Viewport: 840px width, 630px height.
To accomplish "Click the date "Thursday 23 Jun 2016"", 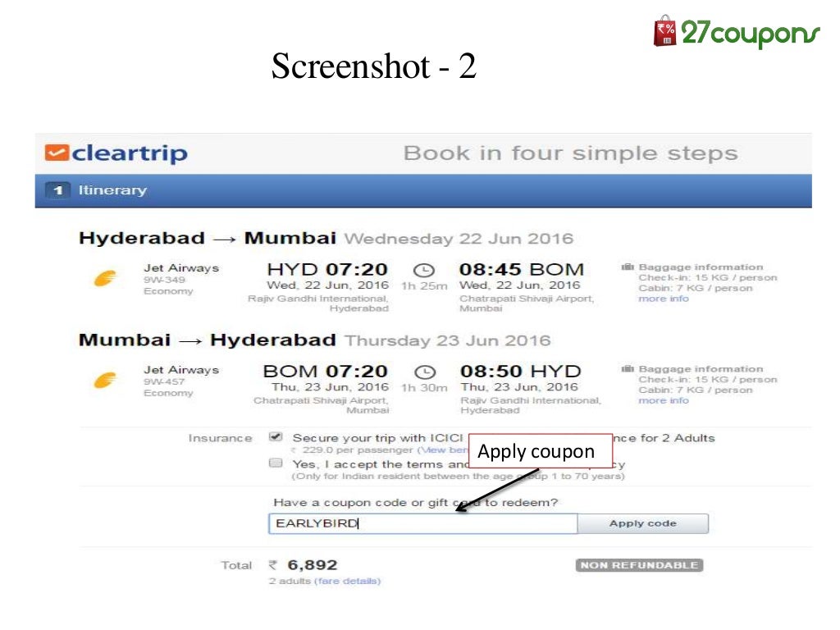I will [448, 340].
